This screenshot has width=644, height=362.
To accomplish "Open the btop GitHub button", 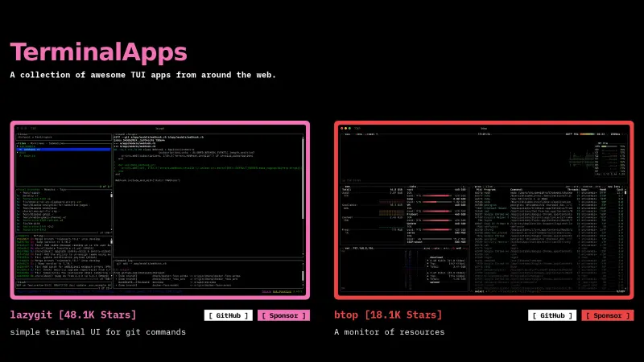I will tap(551, 315).
